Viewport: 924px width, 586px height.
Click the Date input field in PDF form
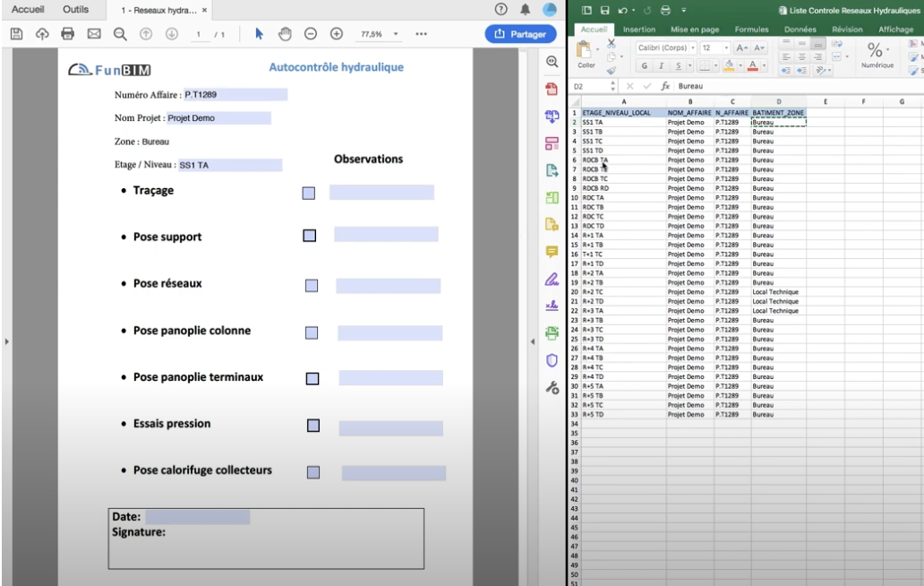coord(197,517)
